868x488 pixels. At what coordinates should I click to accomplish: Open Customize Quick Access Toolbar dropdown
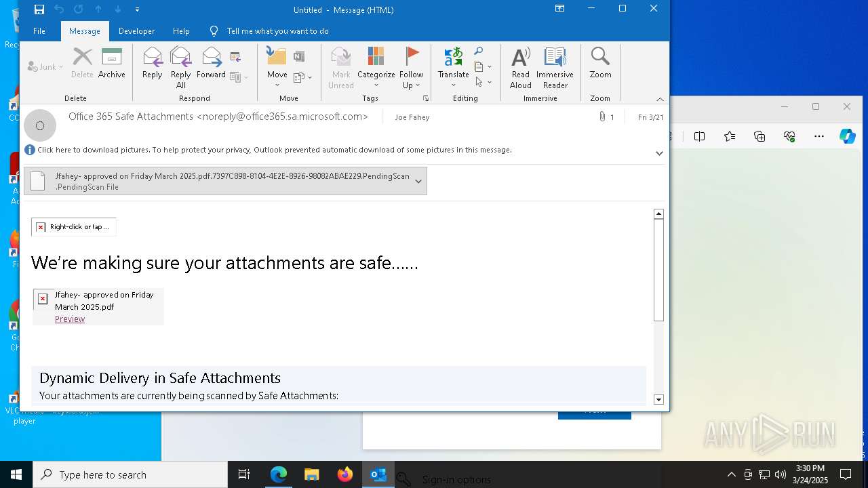[137, 9]
